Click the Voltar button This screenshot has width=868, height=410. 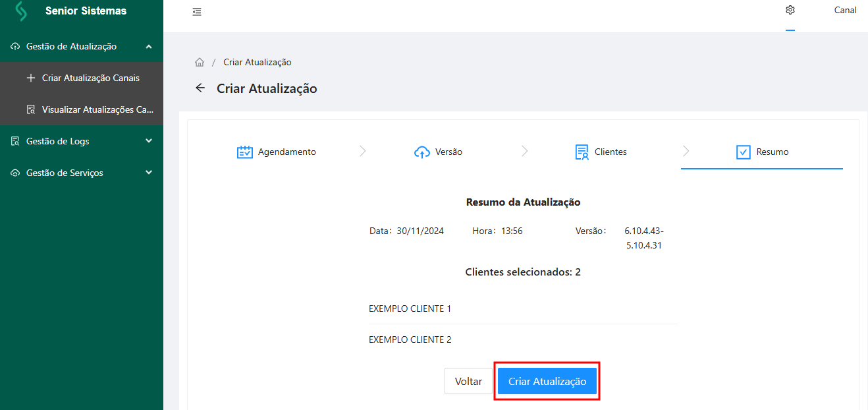tap(469, 381)
